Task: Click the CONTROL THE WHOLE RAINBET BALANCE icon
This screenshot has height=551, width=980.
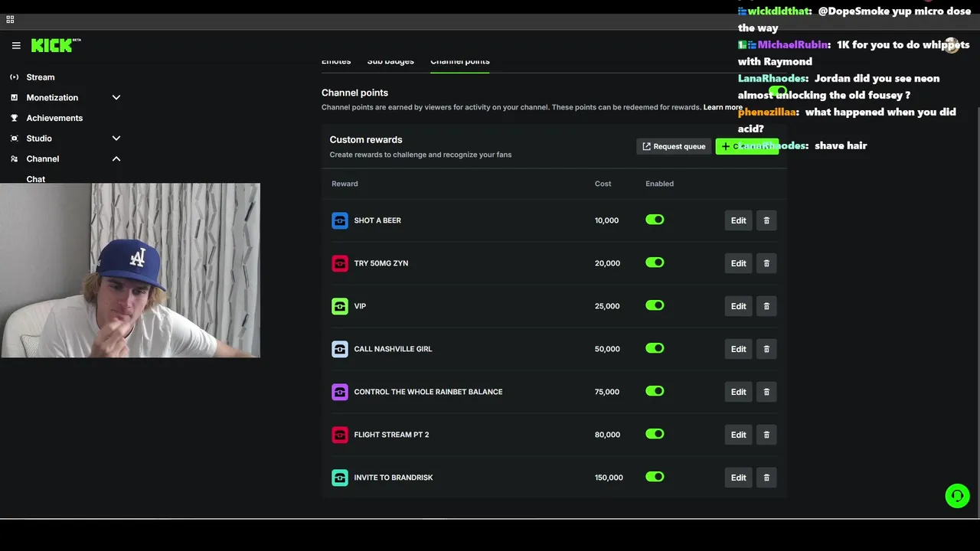Action: [x=340, y=392]
